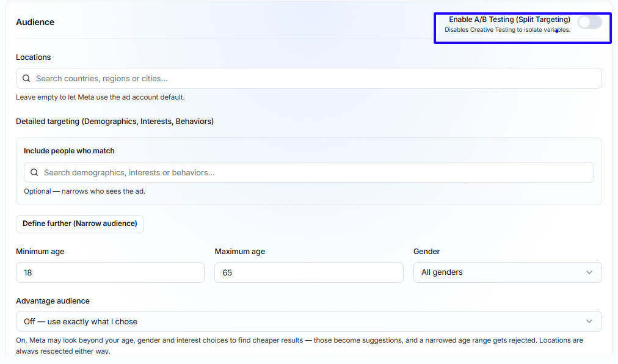This screenshot has height=364, width=618.
Task: Click Define further (Narrow audience) button
Action: click(79, 224)
